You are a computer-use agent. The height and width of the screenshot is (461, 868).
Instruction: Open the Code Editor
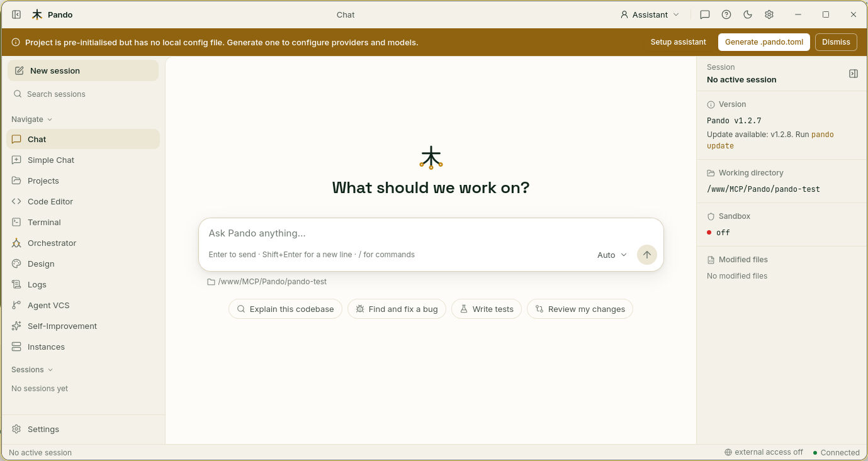coord(83,201)
